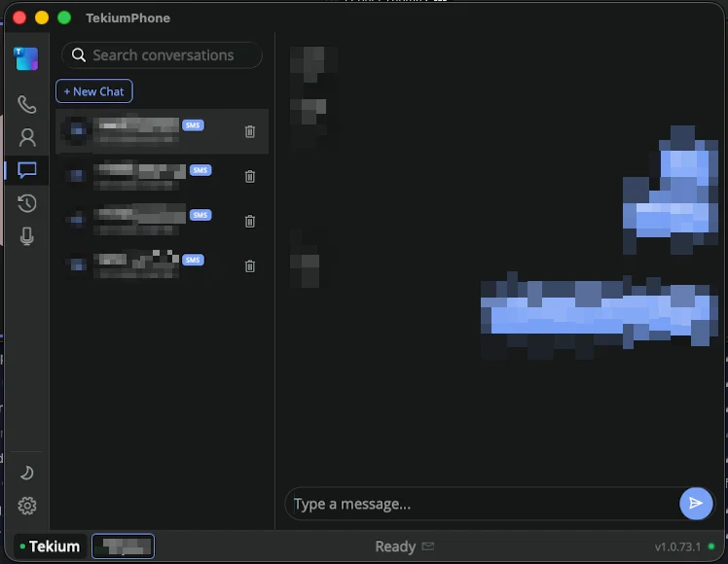728x564 pixels.
Task: Delete the third conversation
Action: pyautogui.click(x=250, y=222)
